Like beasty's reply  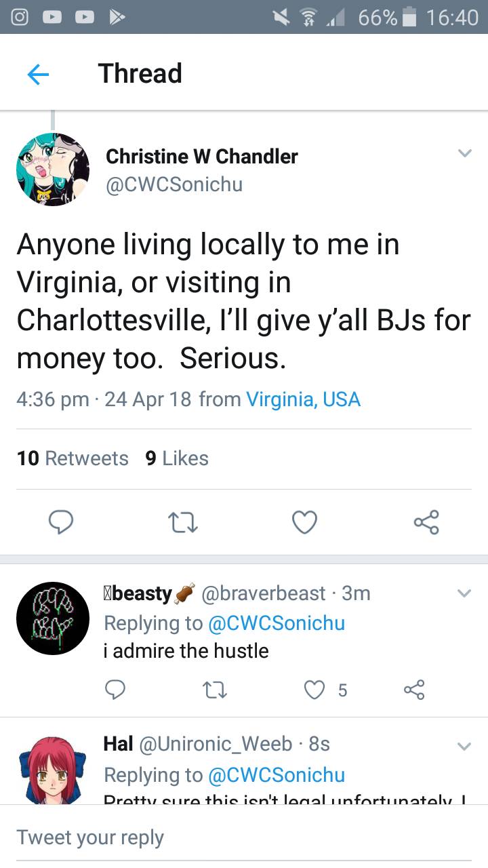pos(314,689)
